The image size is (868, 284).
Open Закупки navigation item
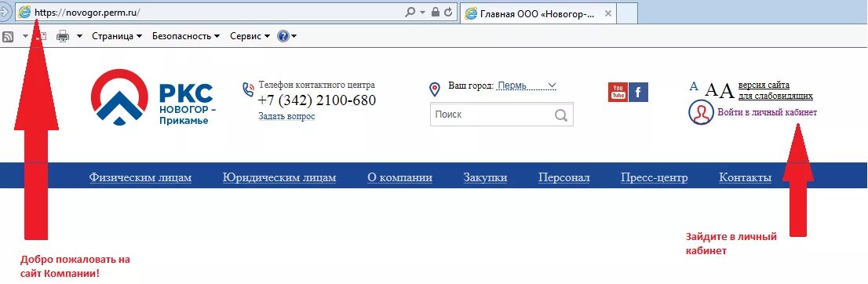pos(485,178)
